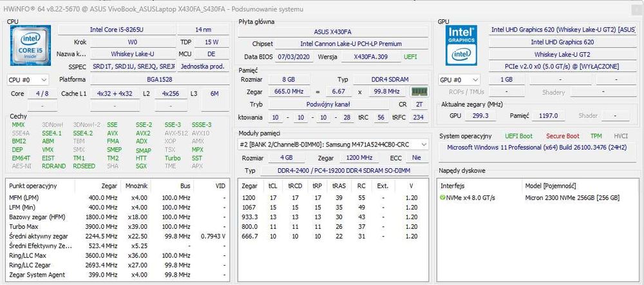Click the Jednostka prod. field
This screenshot has height=285, width=644.
(x=204, y=66)
